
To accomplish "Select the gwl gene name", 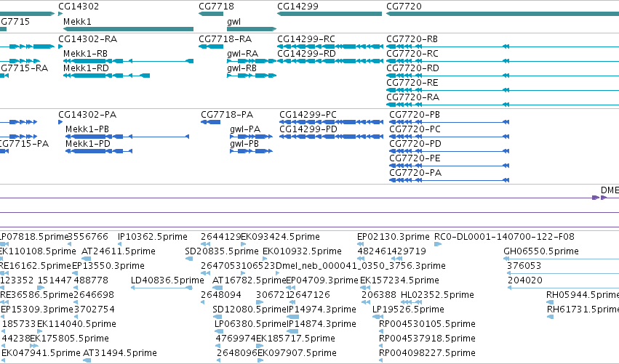I will [233, 22].
